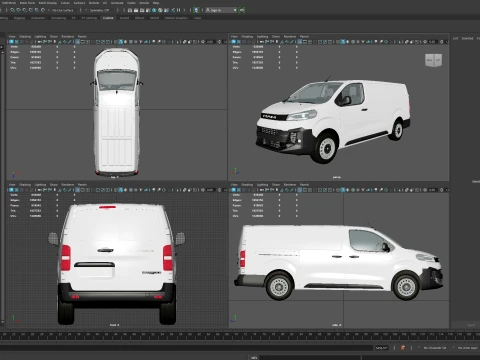The image size is (480, 360).
Task: Switch to the FX Caching shelf tab
Action: pyautogui.click(x=89, y=18)
